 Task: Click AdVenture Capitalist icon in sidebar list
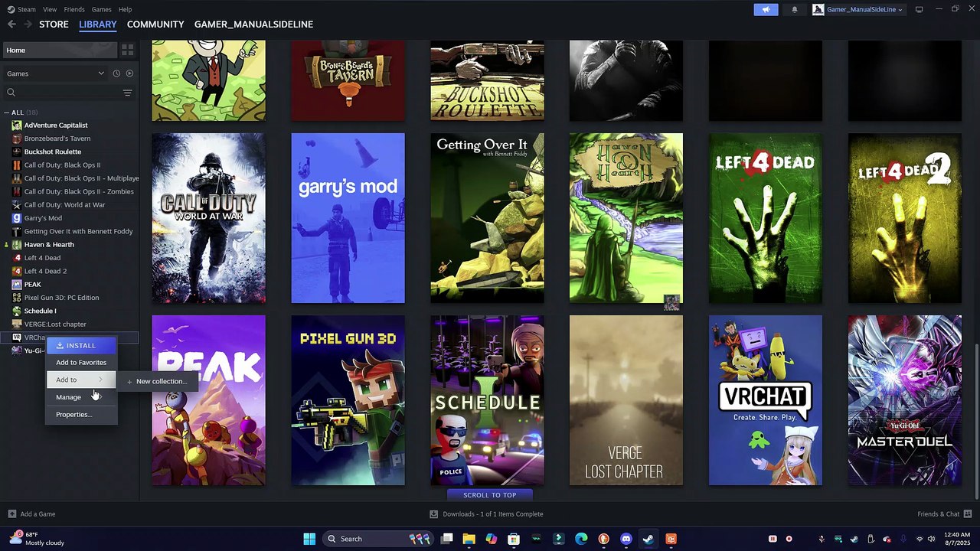point(17,125)
